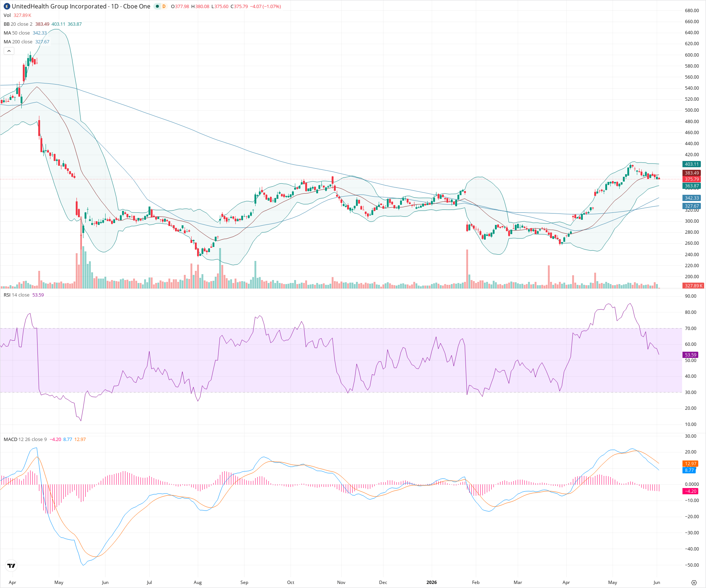Click the RSI legend value 53.59
706x588 pixels.
[38, 295]
